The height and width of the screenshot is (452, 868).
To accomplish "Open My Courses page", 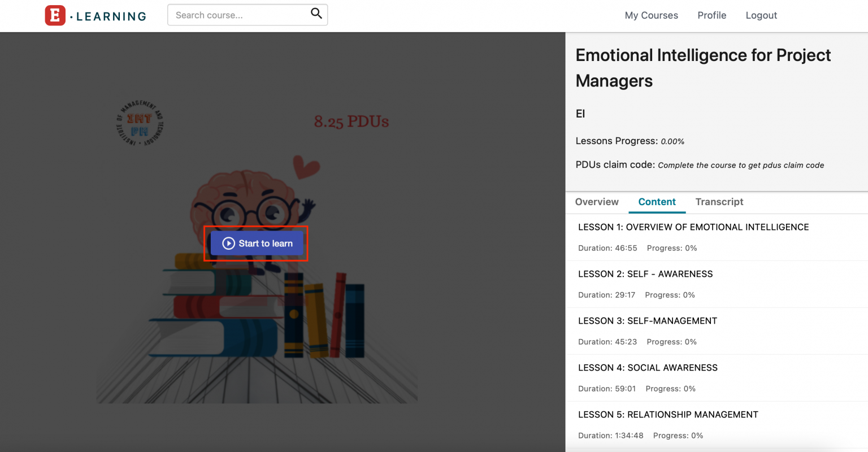I will click(x=651, y=15).
